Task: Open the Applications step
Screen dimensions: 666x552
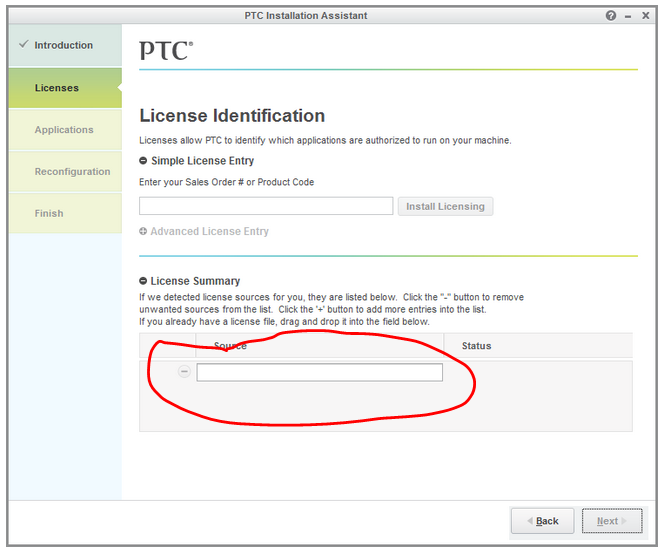Action: coord(65,130)
